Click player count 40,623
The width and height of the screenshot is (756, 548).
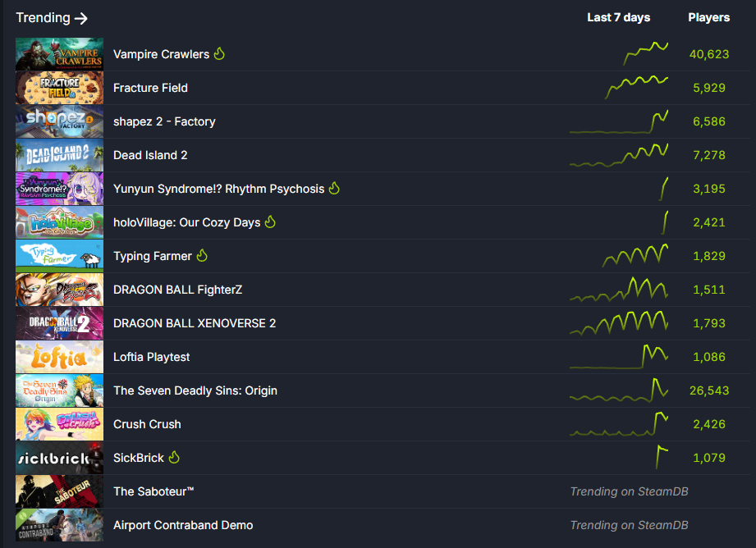tap(709, 54)
